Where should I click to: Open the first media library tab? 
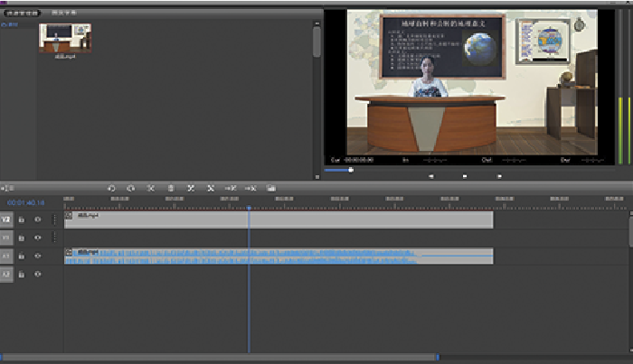click(x=20, y=14)
